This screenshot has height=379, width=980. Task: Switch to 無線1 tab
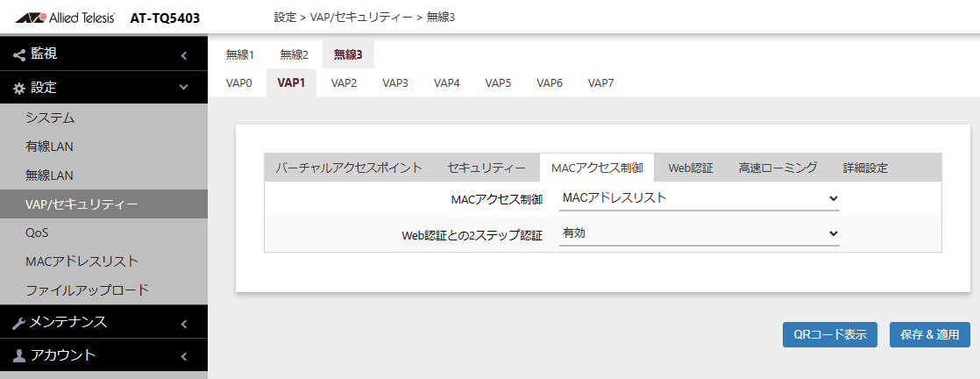coord(240,54)
